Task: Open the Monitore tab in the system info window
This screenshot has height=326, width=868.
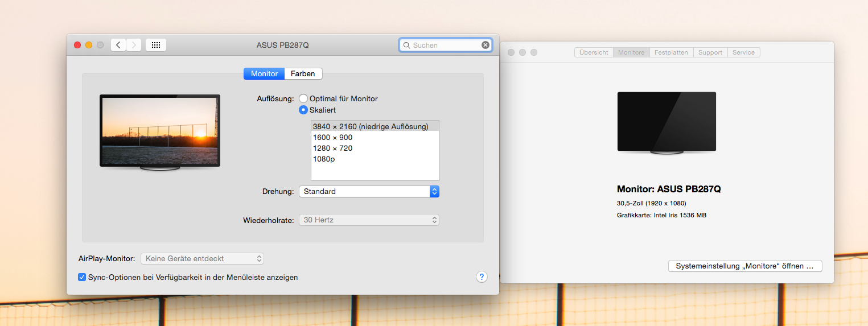Action: 631,52
